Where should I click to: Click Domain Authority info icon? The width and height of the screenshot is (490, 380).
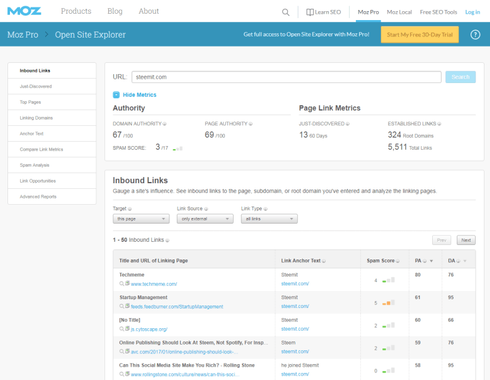point(165,124)
